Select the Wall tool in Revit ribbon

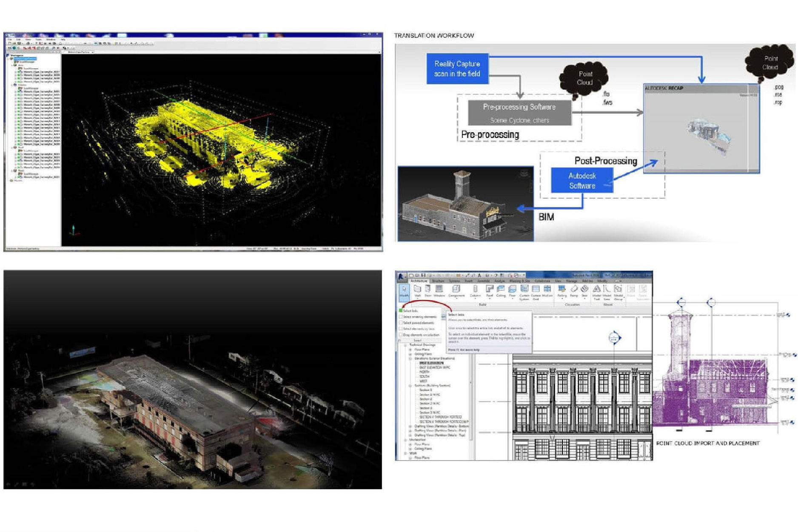[x=417, y=291]
